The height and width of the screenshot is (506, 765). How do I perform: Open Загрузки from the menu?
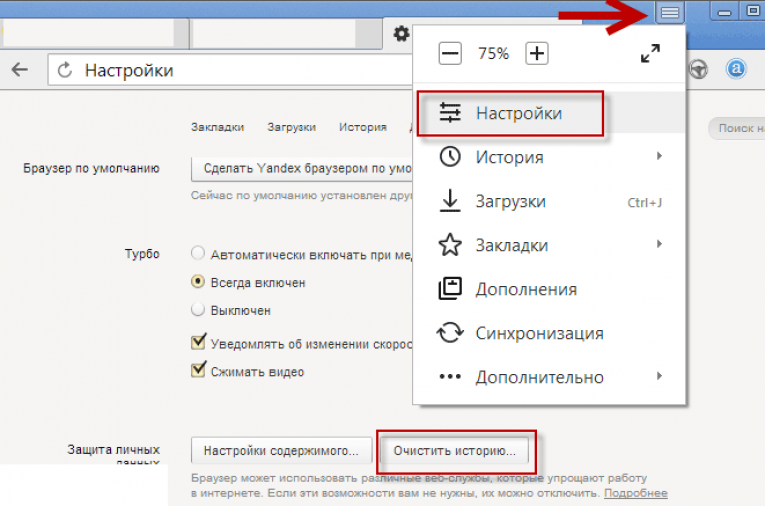[x=510, y=201]
